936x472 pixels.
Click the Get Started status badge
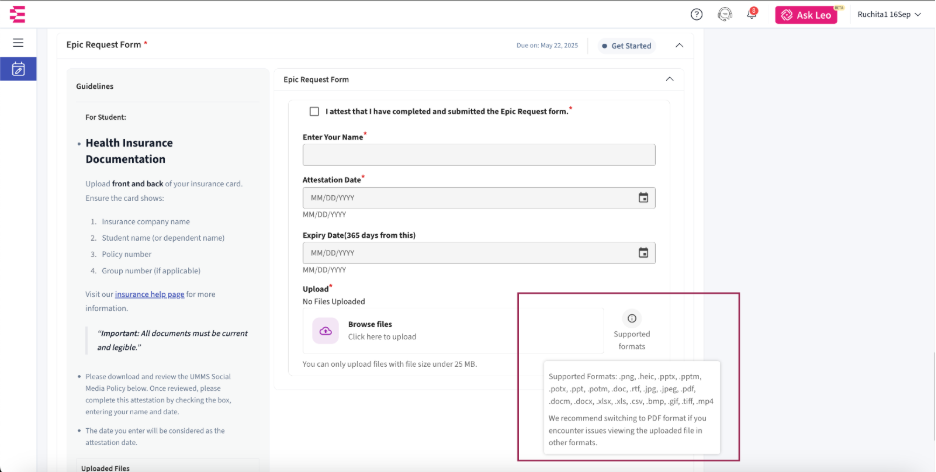[626, 46]
